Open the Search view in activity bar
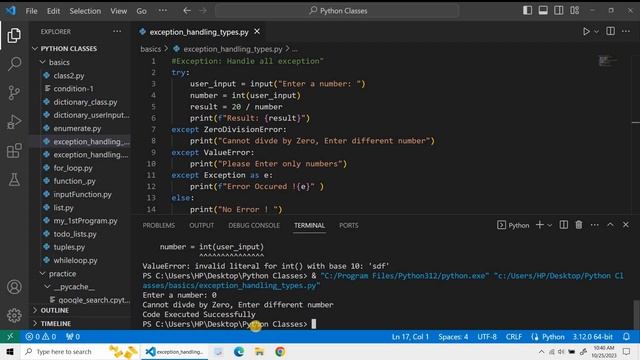 click(14, 64)
